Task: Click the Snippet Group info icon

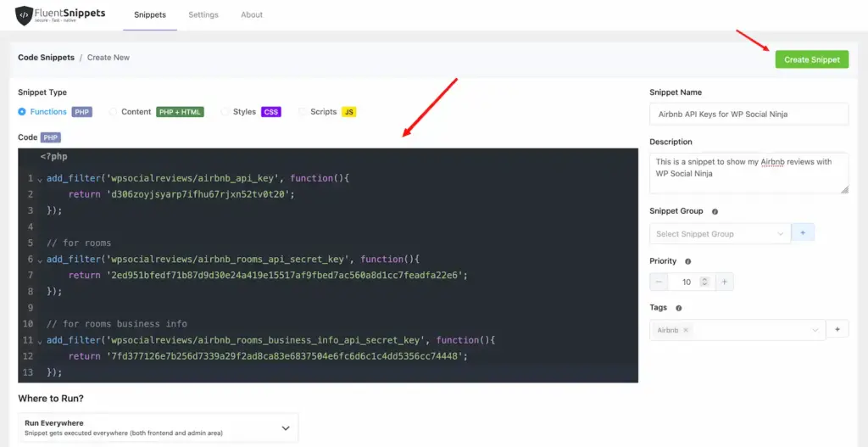Action: tap(715, 211)
